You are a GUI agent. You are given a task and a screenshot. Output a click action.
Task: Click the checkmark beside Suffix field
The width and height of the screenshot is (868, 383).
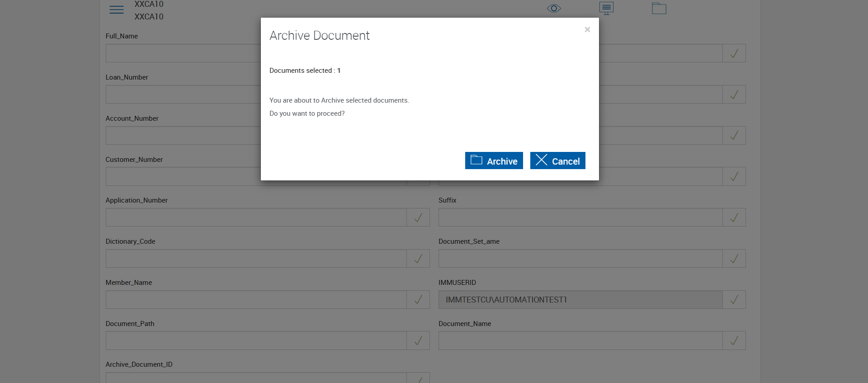tap(734, 218)
